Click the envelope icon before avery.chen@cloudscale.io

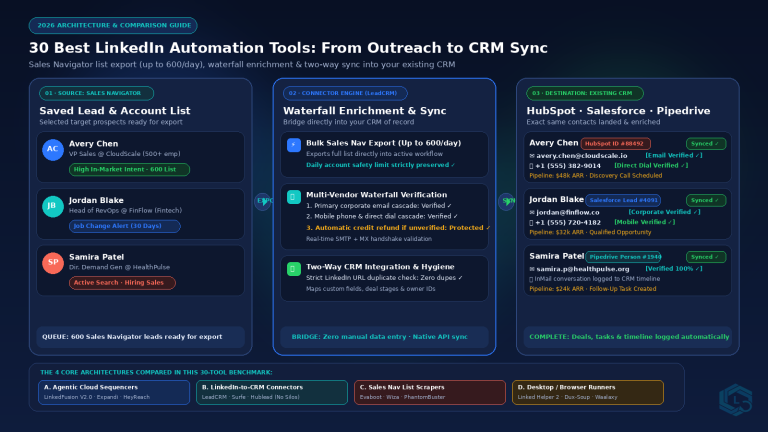click(532, 156)
